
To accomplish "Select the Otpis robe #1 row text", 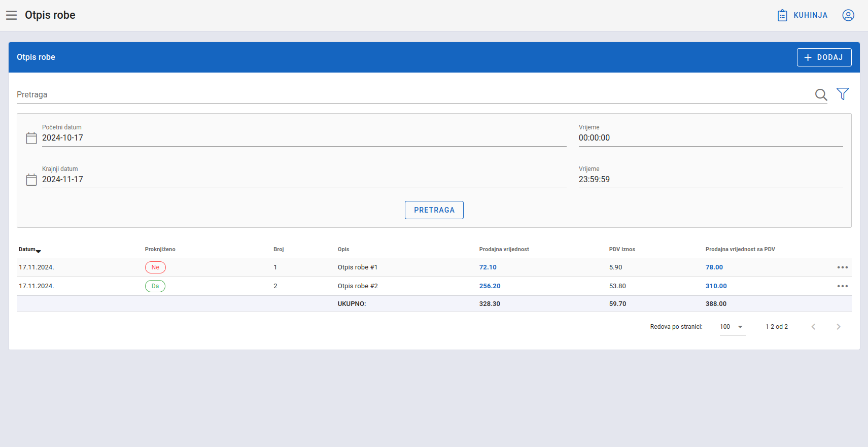I will (358, 267).
